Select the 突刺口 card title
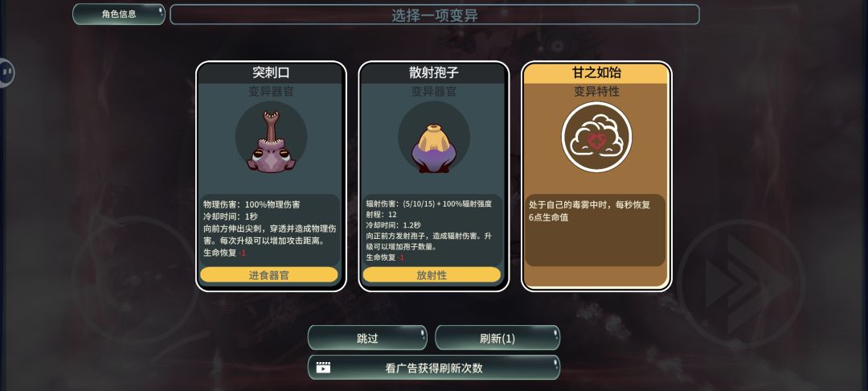The height and width of the screenshot is (391, 868). point(272,73)
